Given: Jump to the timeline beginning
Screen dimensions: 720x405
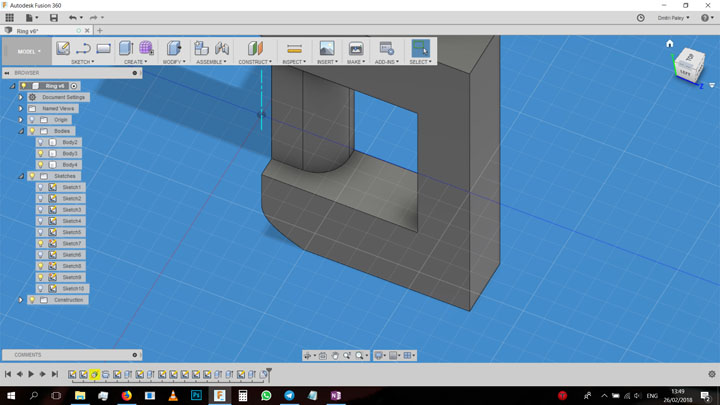Looking at the screenshot, I should point(8,374).
